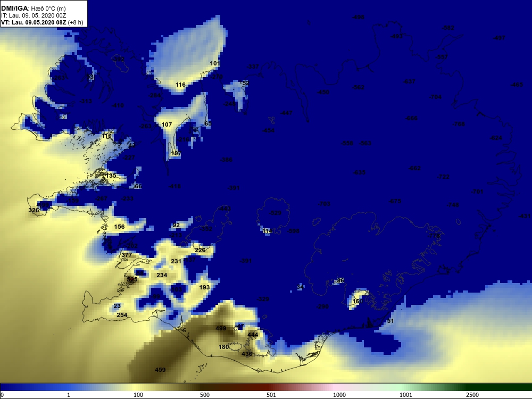Click the map value '231'
The height and width of the screenshot is (399, 532).
tap(176, 261)
